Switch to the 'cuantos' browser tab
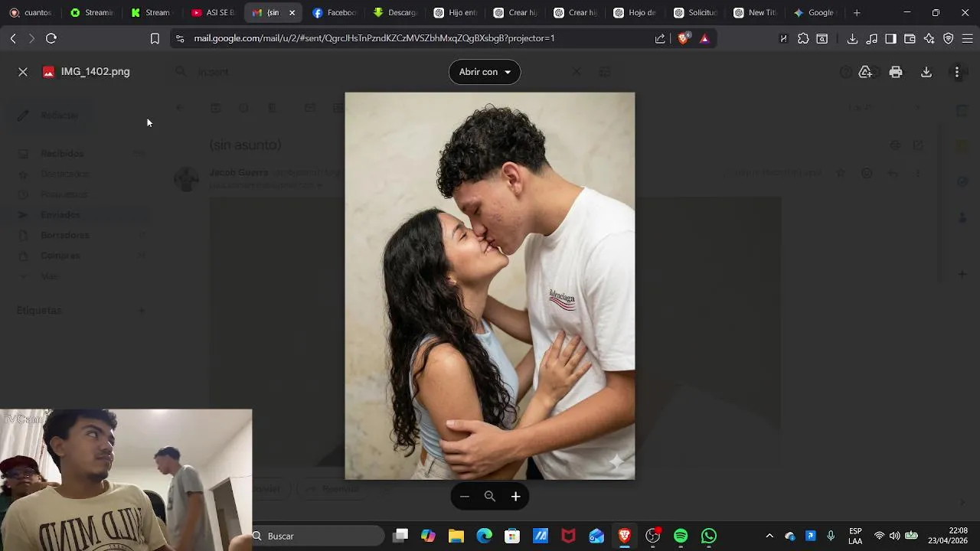The width and height of the screenshot is (980, 551). [x=31, y=12]
